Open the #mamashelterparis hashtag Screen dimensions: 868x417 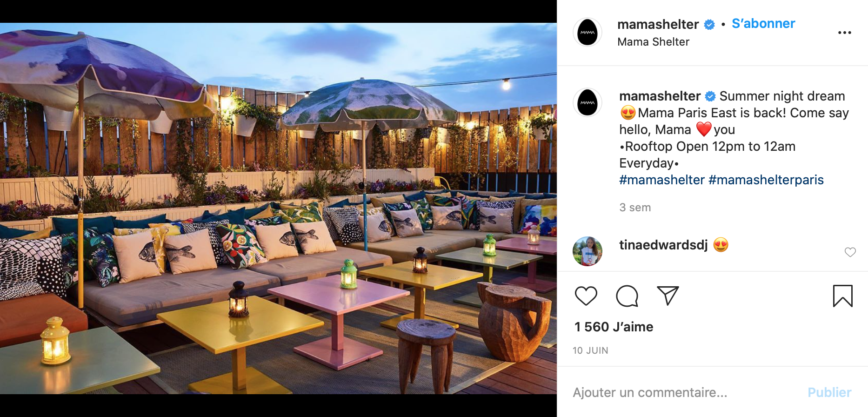(x=766, y=180)
